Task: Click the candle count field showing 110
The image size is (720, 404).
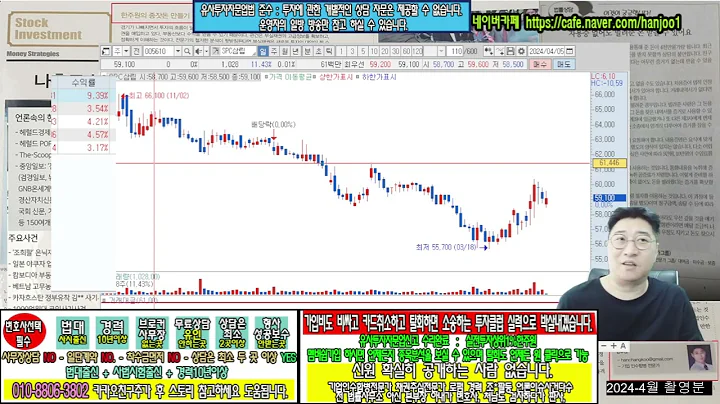Action: tap(455, 51)
